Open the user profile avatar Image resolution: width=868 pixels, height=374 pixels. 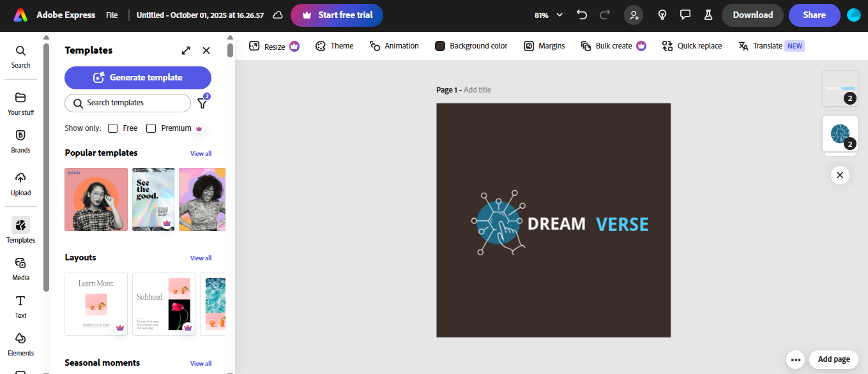click(854, 15)
